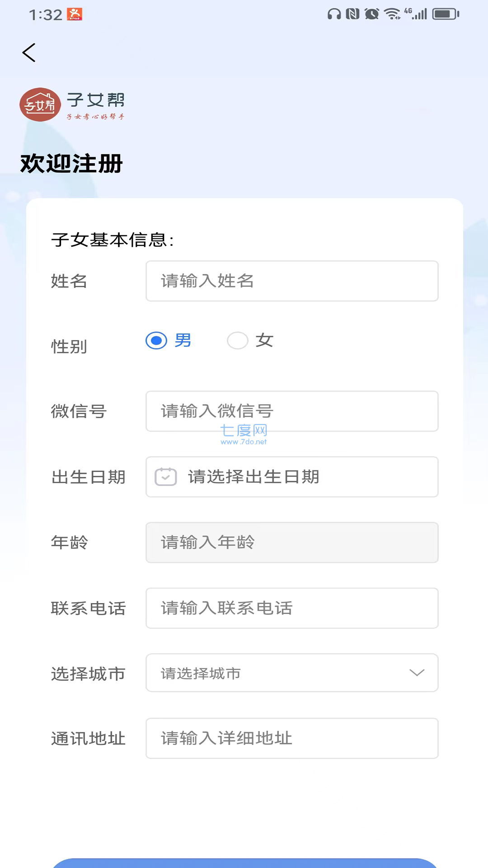Click the 请输入联系电话 phone field
This screenshot has width=488, height=868.
click(x=292, y=608)
